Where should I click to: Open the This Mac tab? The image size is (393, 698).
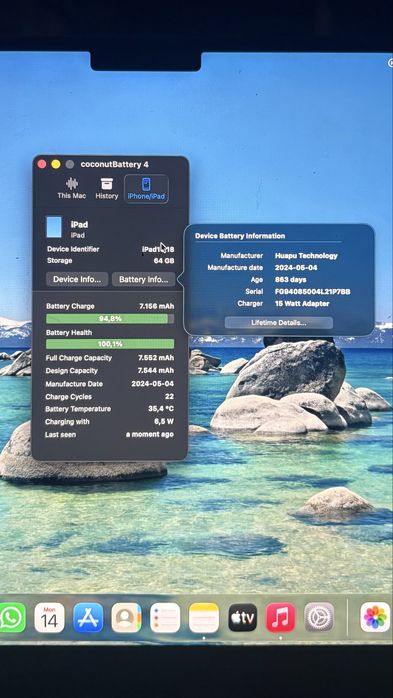coord(72,189)
